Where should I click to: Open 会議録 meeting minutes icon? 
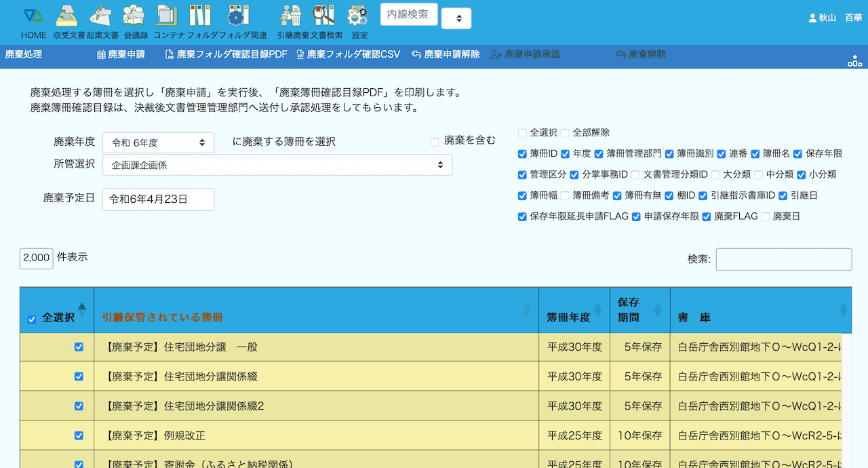pyautogui.click(x=134, y=16)
